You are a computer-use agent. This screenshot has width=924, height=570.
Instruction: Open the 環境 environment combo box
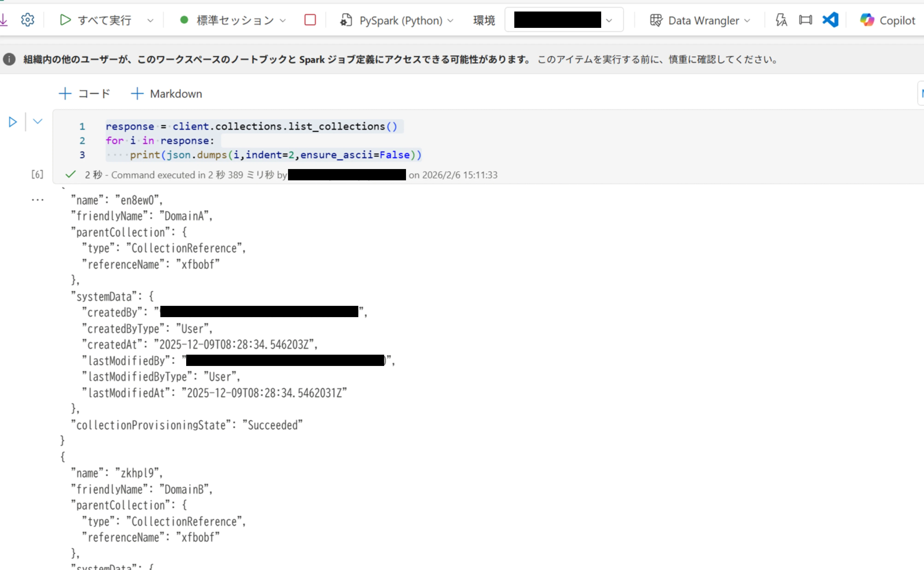(x=563, y=20)
